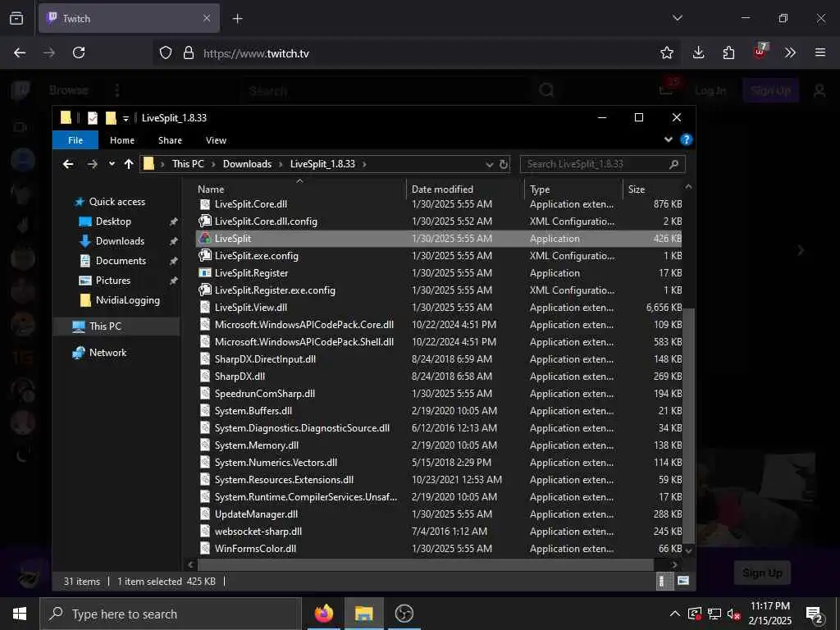Click the LiveSplit.Core.dll.config file icon
The image size is (840, 630).
tap(204, 221)
